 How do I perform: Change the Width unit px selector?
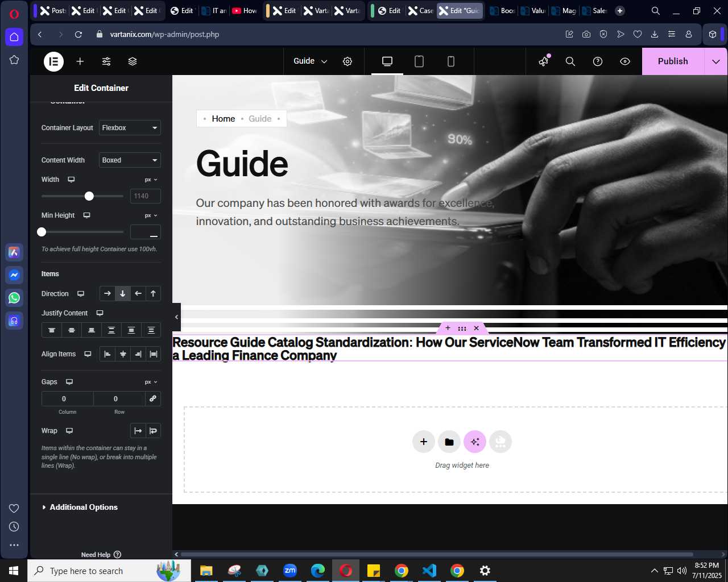pyautogui.click(x=151, y=180)
